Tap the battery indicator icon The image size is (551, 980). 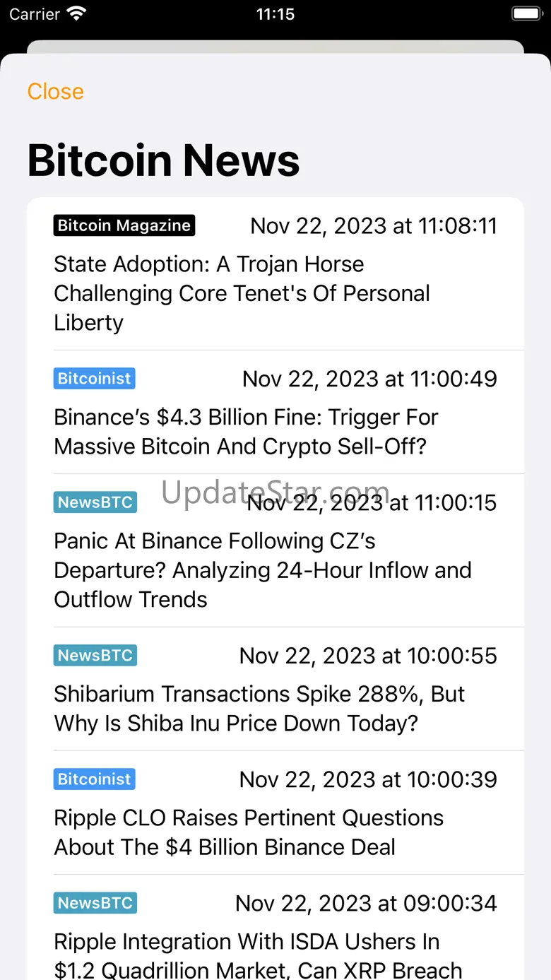526,14
